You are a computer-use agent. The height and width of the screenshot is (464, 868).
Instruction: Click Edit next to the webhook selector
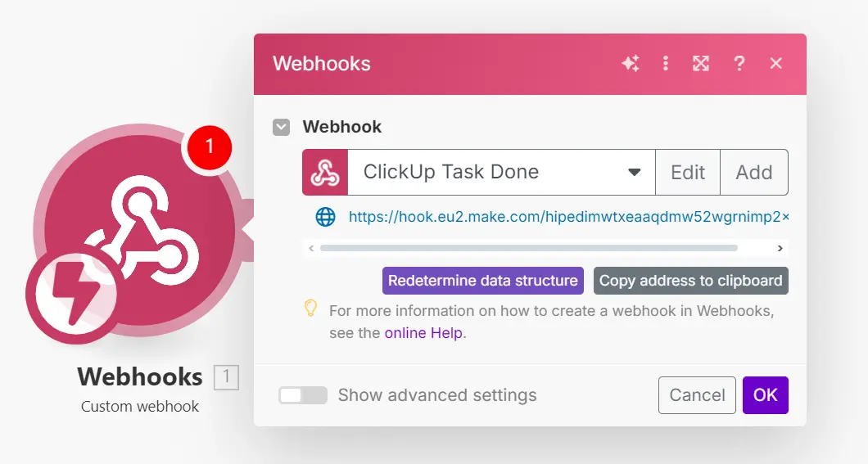coord(688,172)
